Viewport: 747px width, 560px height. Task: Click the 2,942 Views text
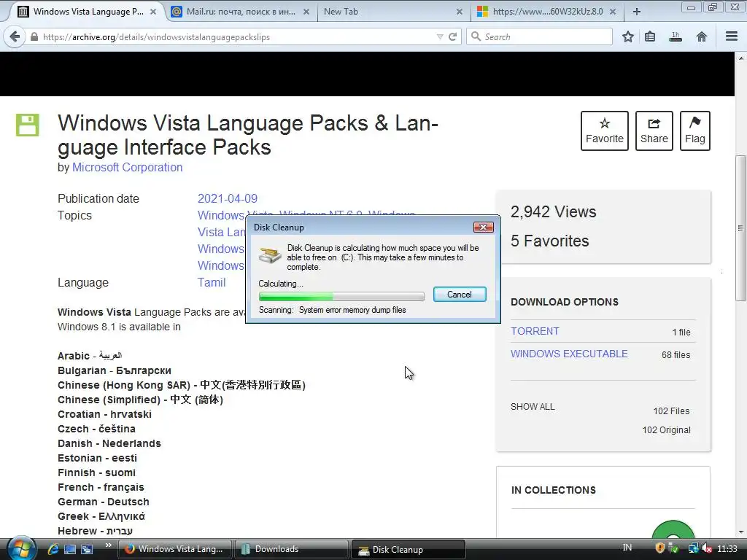point(553,212)
